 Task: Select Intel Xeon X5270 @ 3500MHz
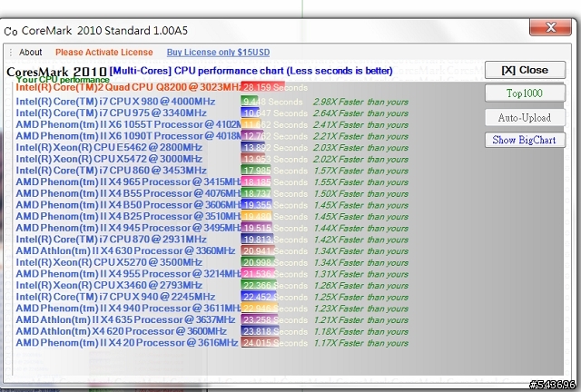[x=109, y=262]
